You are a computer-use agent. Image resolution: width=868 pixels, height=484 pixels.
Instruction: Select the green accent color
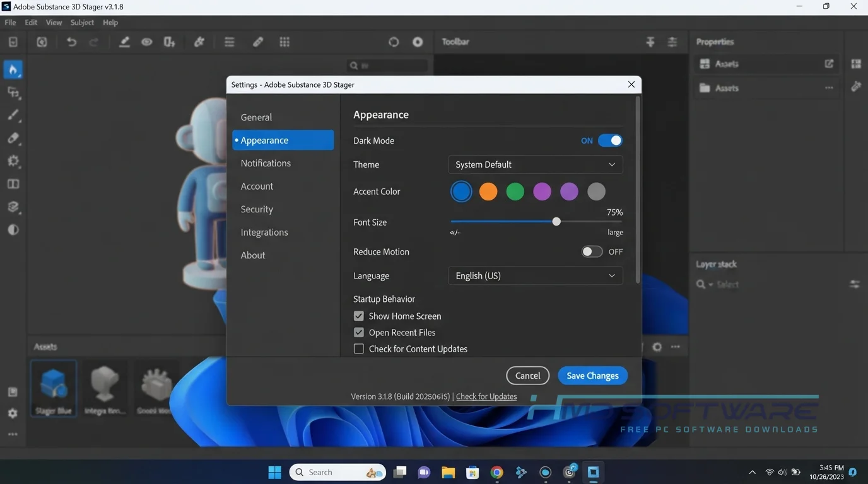click(x=515, y=192)
